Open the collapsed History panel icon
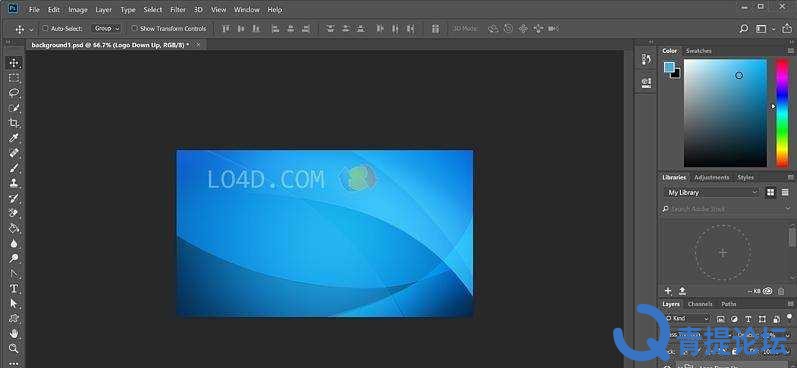 647,59
